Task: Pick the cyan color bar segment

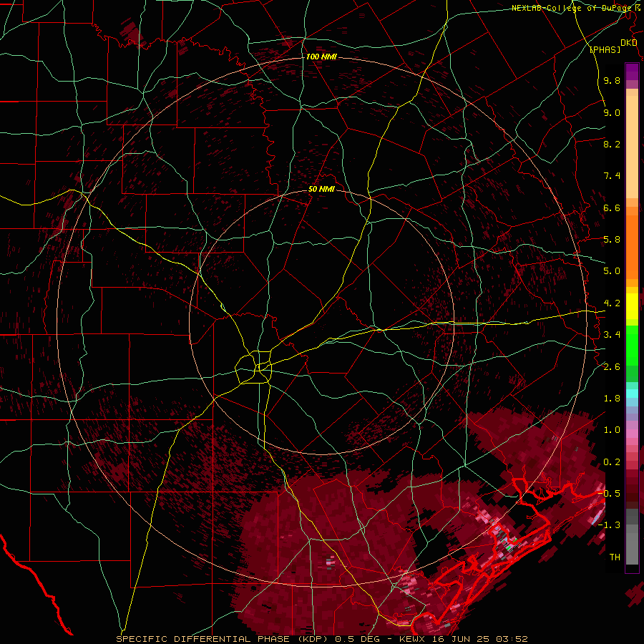Action: [x=632, y=394]
